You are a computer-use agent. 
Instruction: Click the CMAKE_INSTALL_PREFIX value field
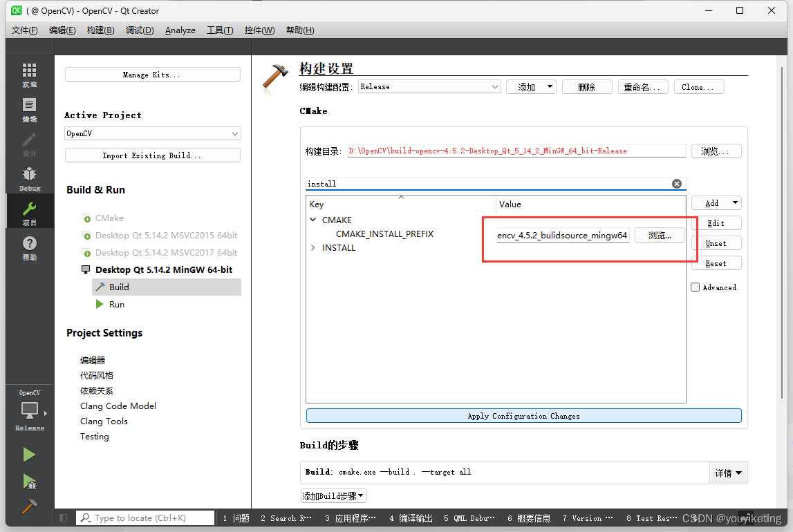coord(563,236)
